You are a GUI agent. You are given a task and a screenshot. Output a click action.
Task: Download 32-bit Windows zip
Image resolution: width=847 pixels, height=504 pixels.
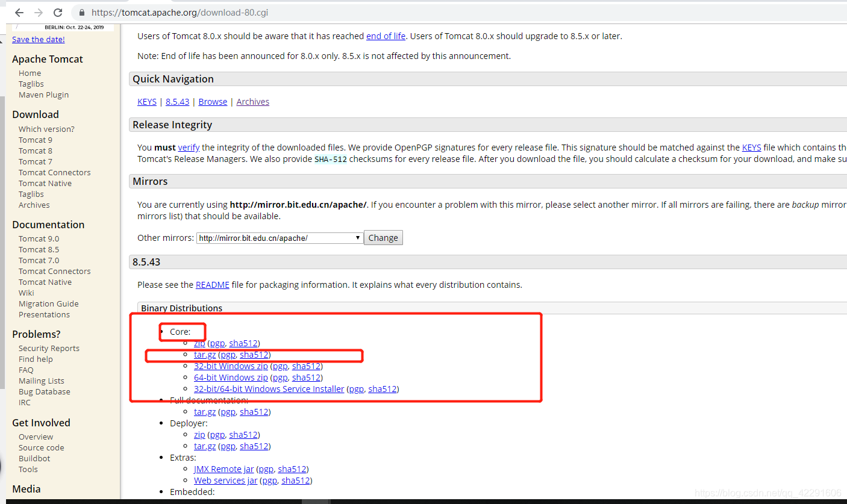coord(231,366)
